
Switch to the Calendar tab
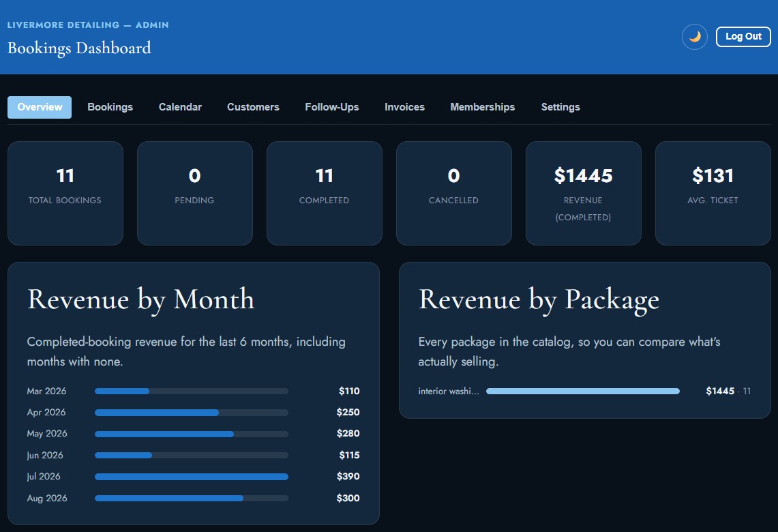point(180,107)
